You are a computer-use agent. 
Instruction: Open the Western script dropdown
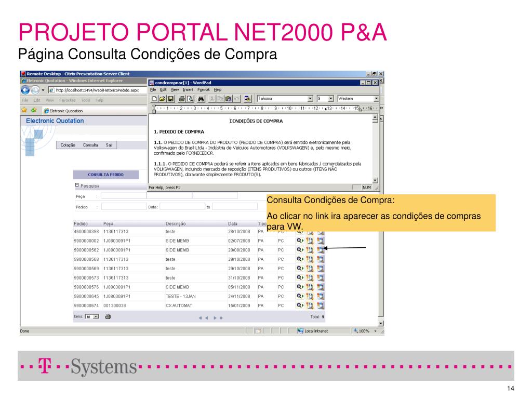click(x=376, y=98)
